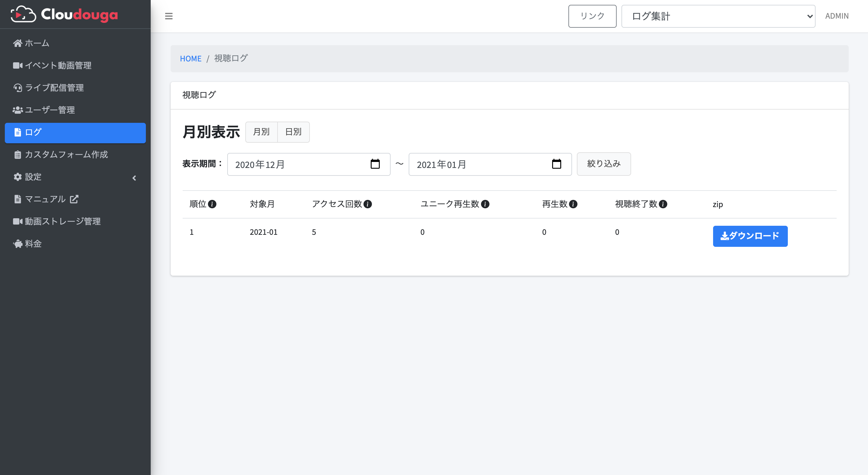Click HOME breadcrumb link
This screenshot has width=868, height=475.
[190, 59]
